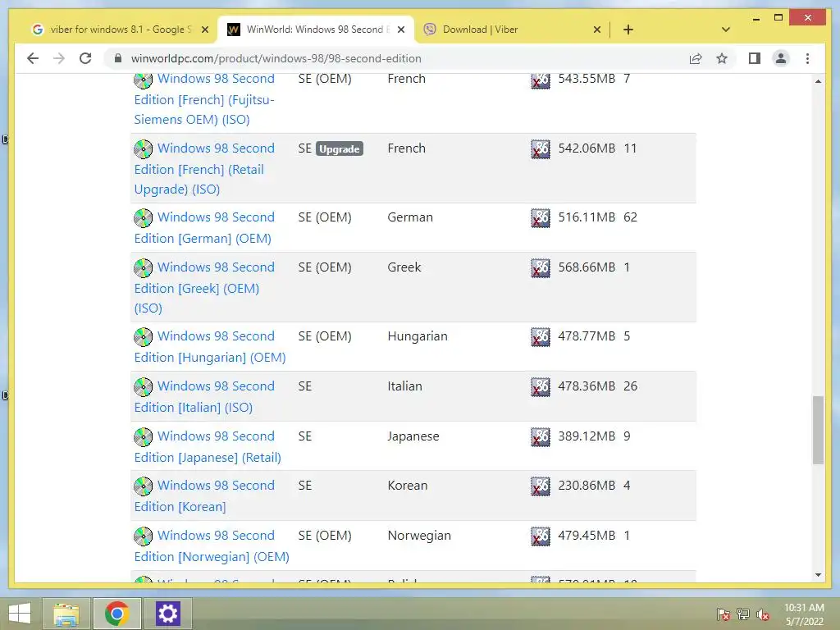Click the forward navigation arrow

pos(59,58)
